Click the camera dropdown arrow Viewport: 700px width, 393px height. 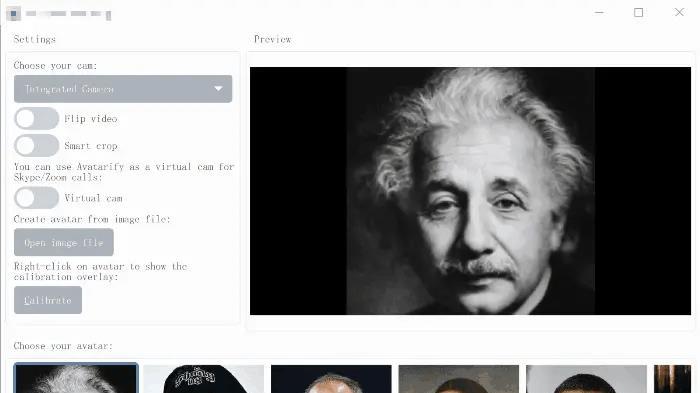tap(218, 89)
